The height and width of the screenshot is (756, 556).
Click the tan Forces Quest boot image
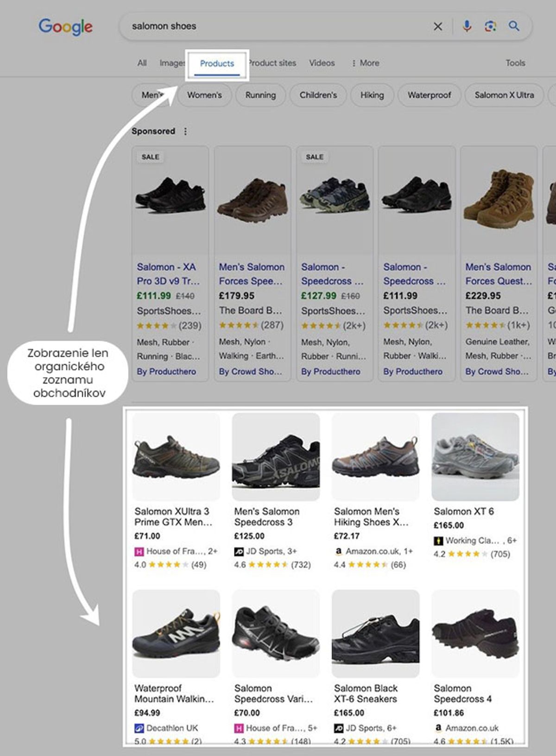pos(499,199)
